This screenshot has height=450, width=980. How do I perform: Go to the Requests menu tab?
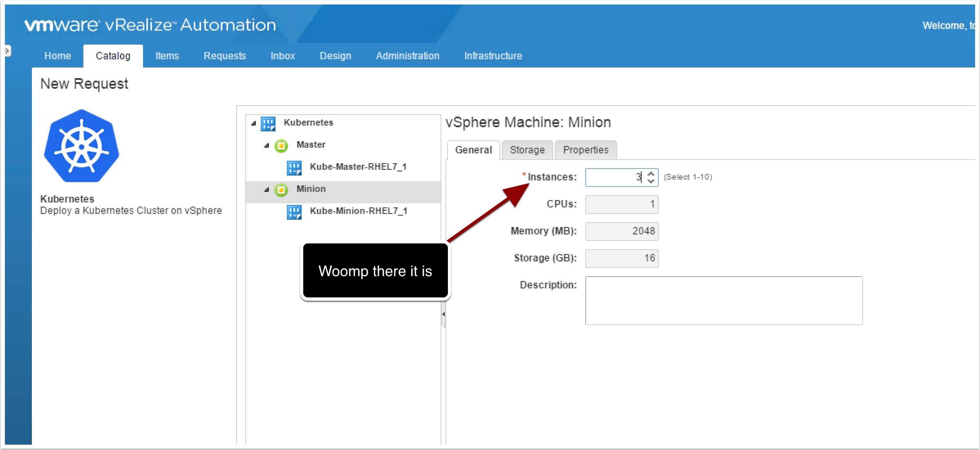(224, 56)
